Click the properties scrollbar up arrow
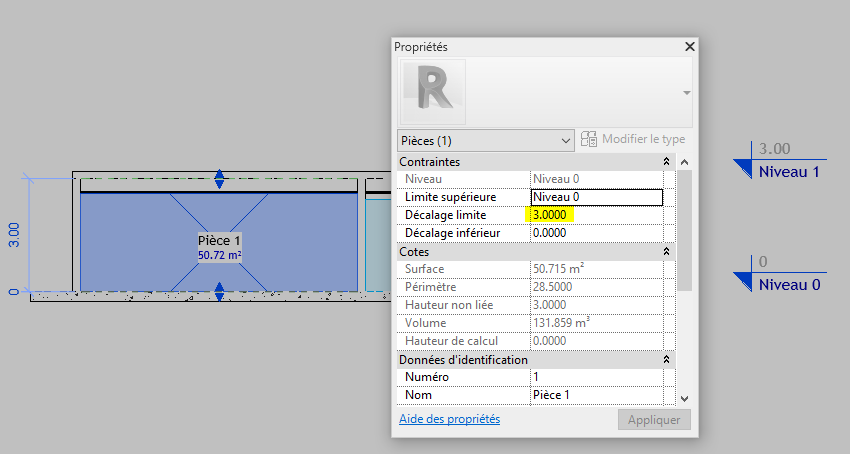The height and width of the screenshot is (454, 850). 684,162
